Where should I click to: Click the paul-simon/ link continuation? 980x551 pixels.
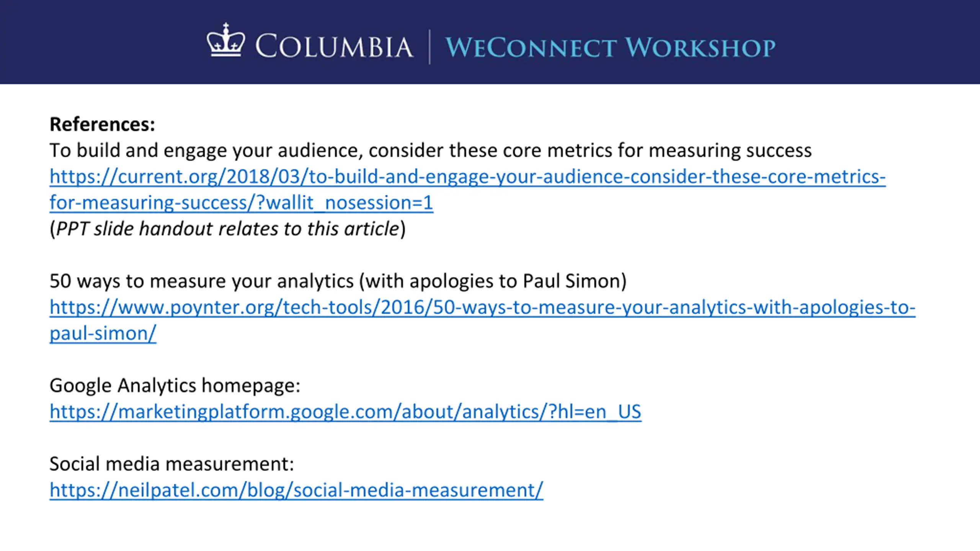[x=103, y=334]
